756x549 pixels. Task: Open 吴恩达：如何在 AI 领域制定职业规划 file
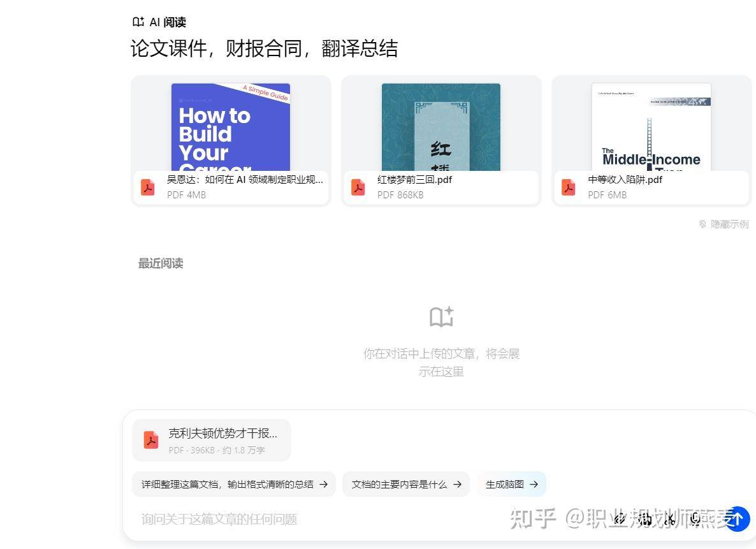click(245, 180)
